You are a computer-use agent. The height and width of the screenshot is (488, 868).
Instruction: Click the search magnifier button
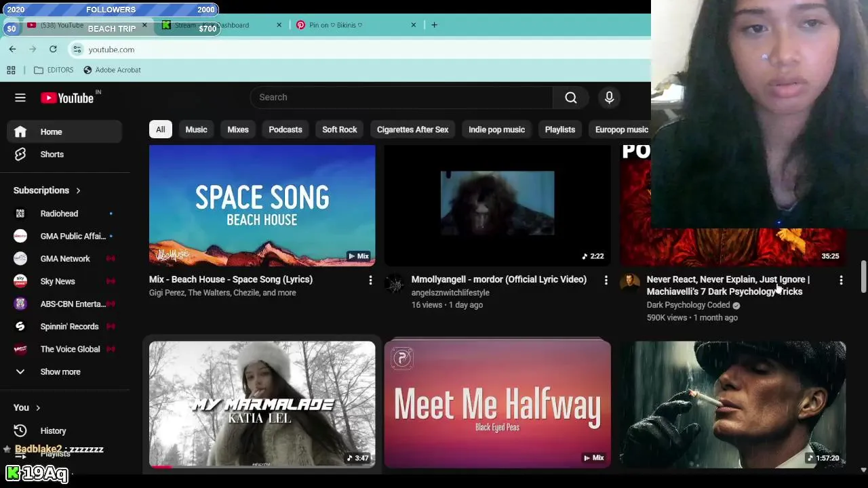point(571,98)
